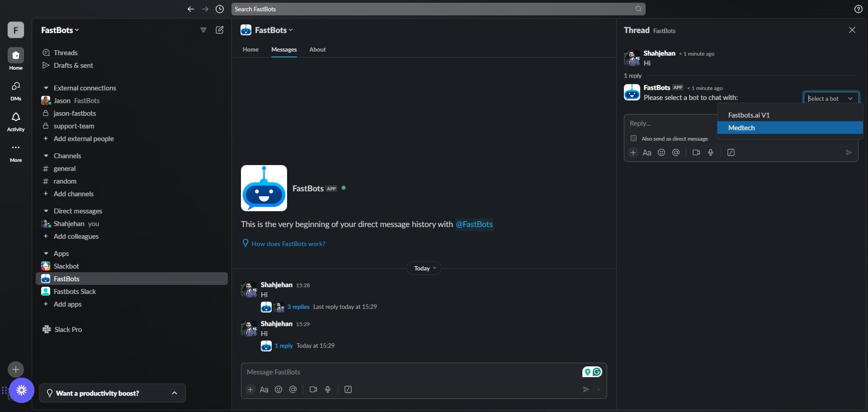This screenshot has height=412, width=868.
Task: Send the message in the main composer
Action: click(x=586, y=389)
